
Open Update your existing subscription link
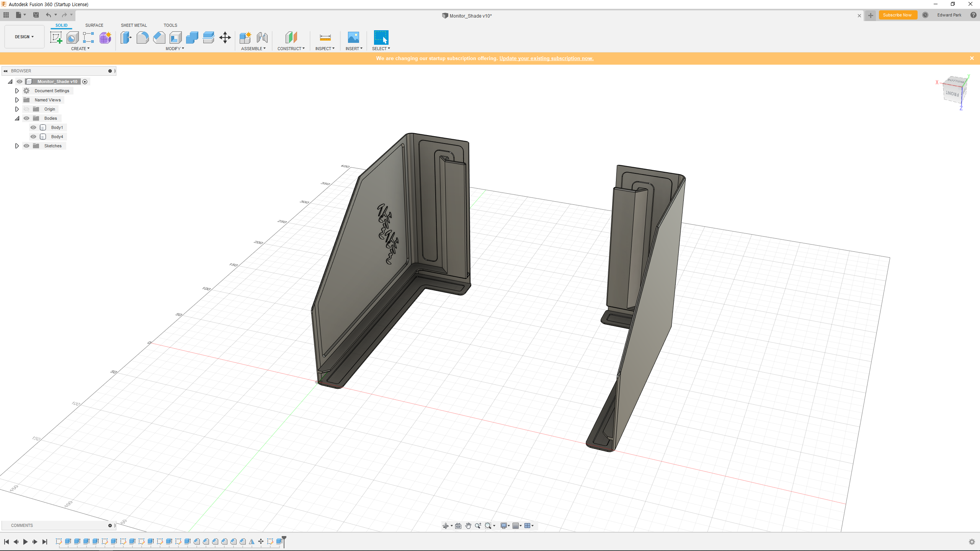click(546, 58)
